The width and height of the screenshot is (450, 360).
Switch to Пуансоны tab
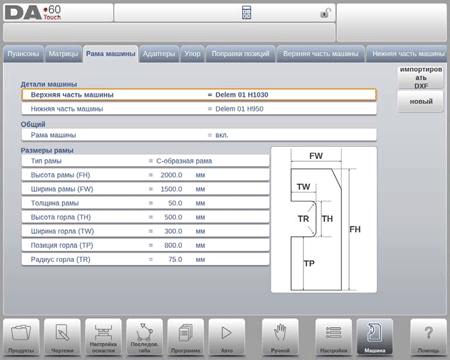click(x=23, y=54)
